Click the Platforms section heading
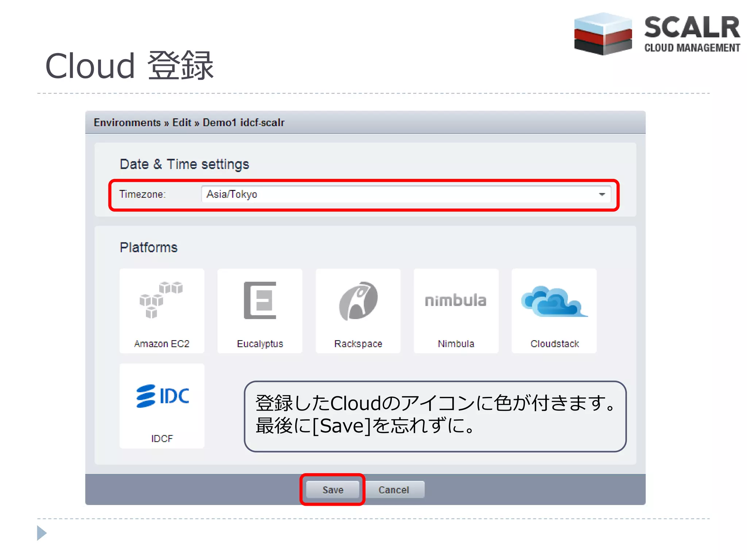 (x=148, y=248)
